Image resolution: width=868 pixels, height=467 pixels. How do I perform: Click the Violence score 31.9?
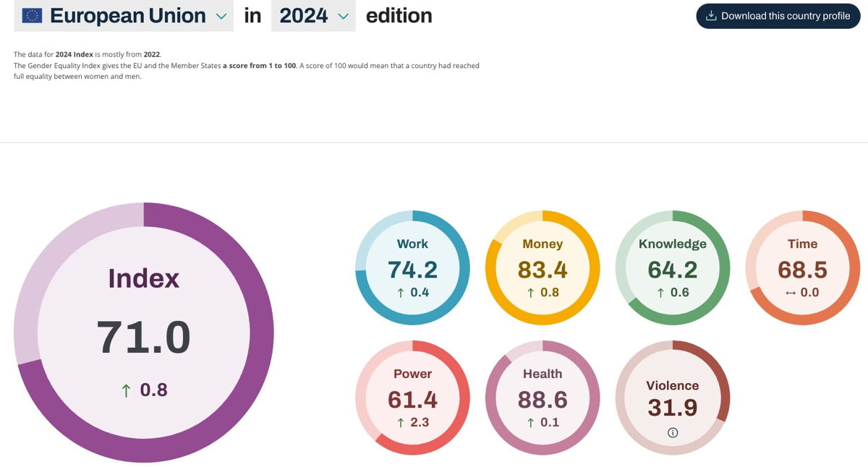(673, 408)
